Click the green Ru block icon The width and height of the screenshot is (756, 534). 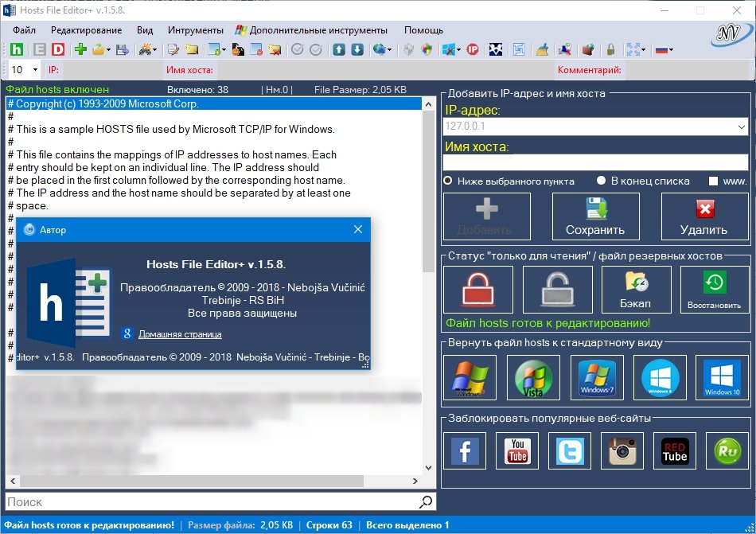727,450
